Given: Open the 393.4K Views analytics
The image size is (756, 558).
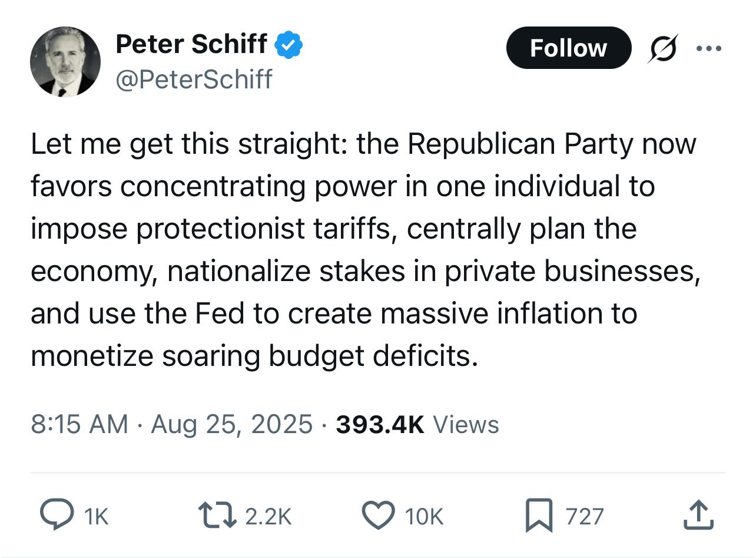Looking at the screenshot, I should (417, 424).
